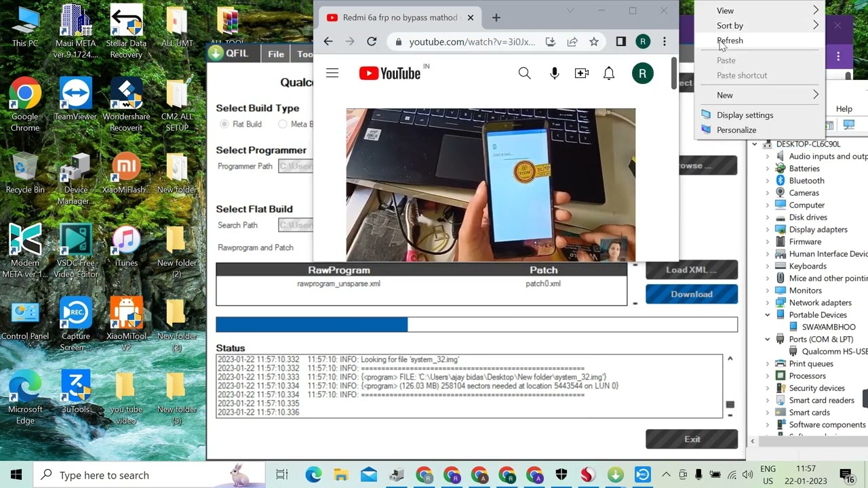Image resolution: width=868 pixels, height=488 pixels.
Task: Collapse Ports (COM & LPT) node
Action: [x=768, y=339]
